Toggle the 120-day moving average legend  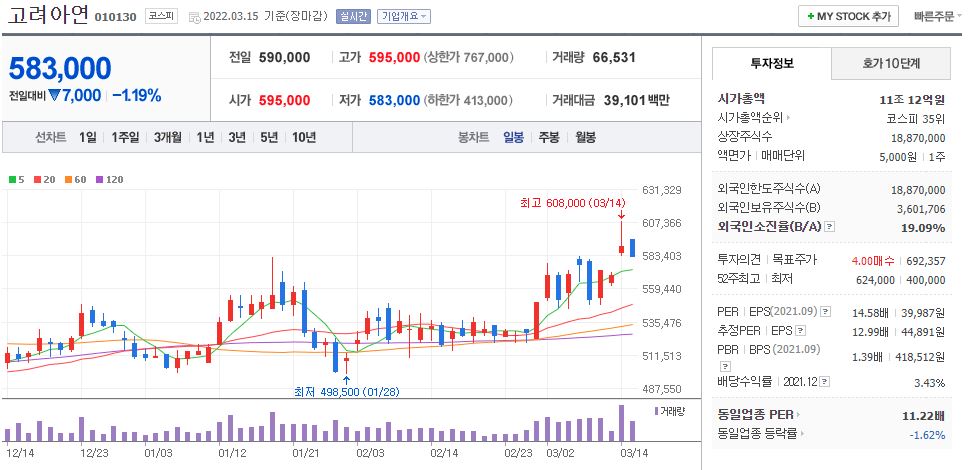coord(109,180)
